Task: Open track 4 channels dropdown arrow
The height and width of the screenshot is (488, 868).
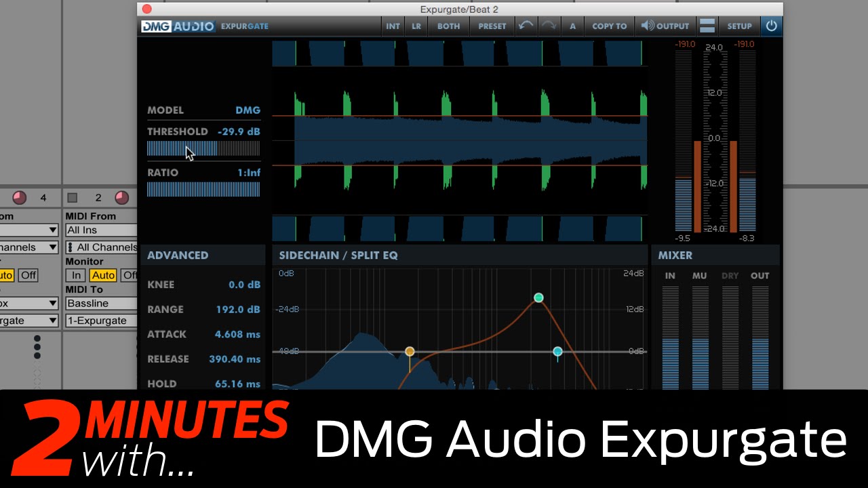Action: [x=52, y=247]
